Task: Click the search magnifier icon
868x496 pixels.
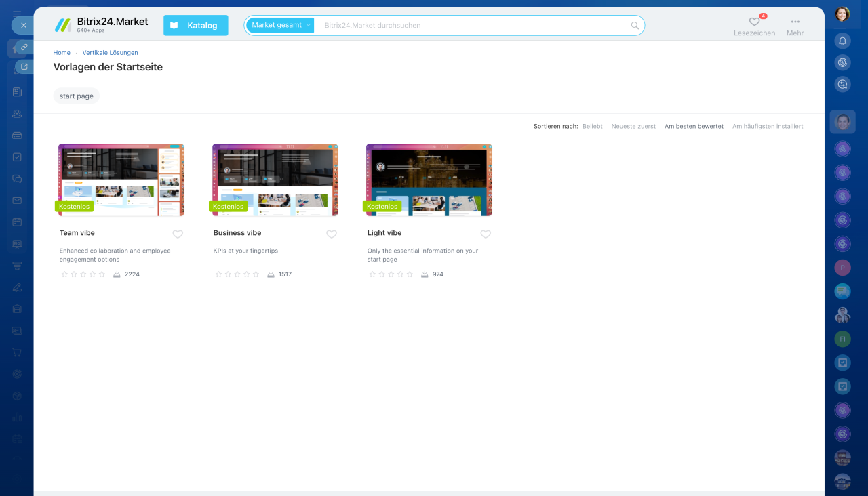Action: click(635, 26)
